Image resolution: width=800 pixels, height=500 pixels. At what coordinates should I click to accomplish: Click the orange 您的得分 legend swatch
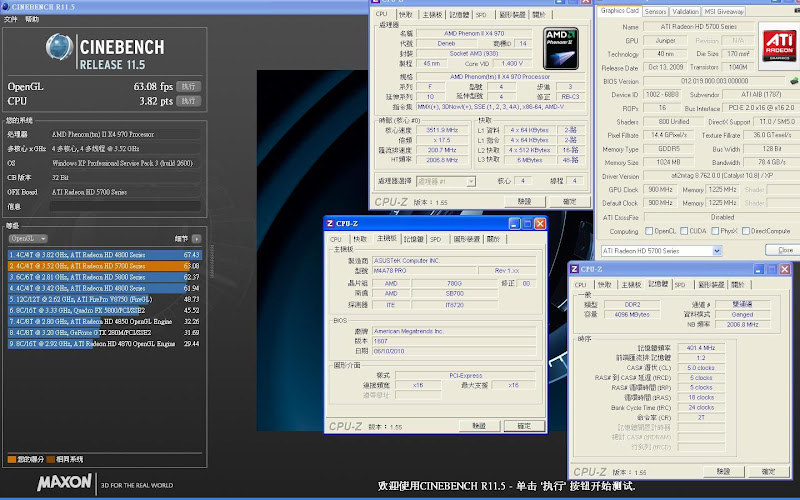click(x=12, y=459)
